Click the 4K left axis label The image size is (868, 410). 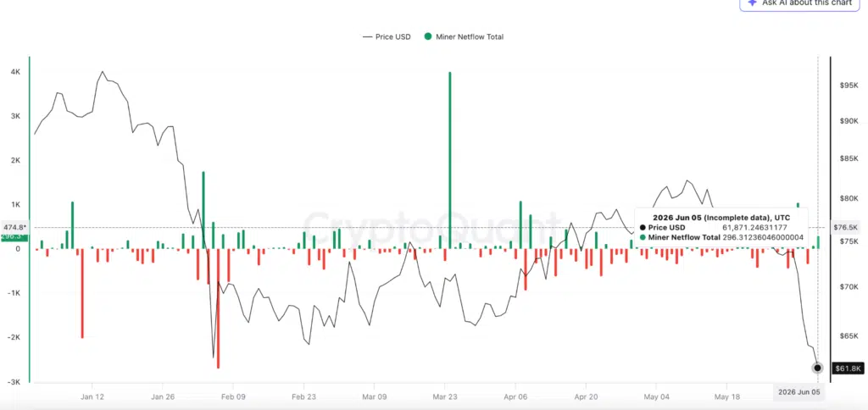[15, 72]
